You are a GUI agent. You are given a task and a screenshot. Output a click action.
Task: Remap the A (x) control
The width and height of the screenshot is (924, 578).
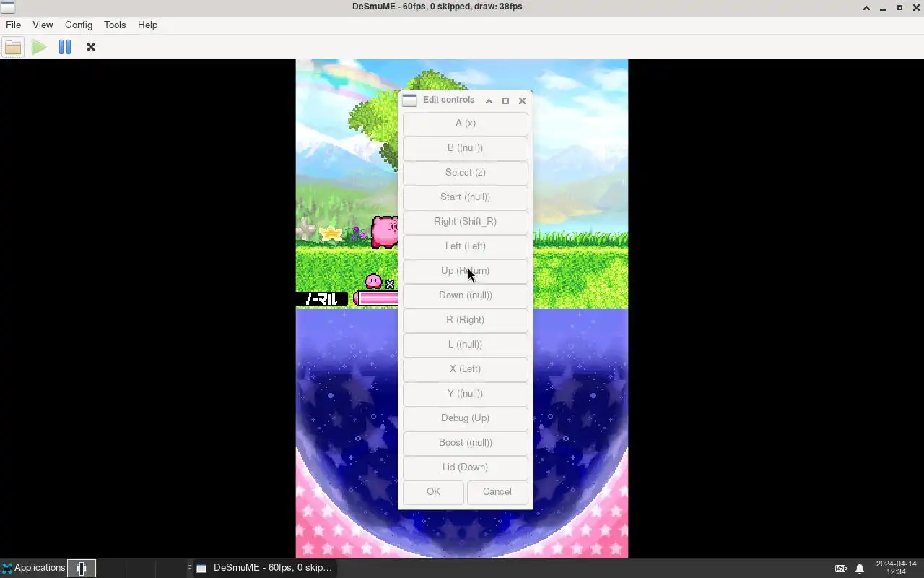(465, 124)
